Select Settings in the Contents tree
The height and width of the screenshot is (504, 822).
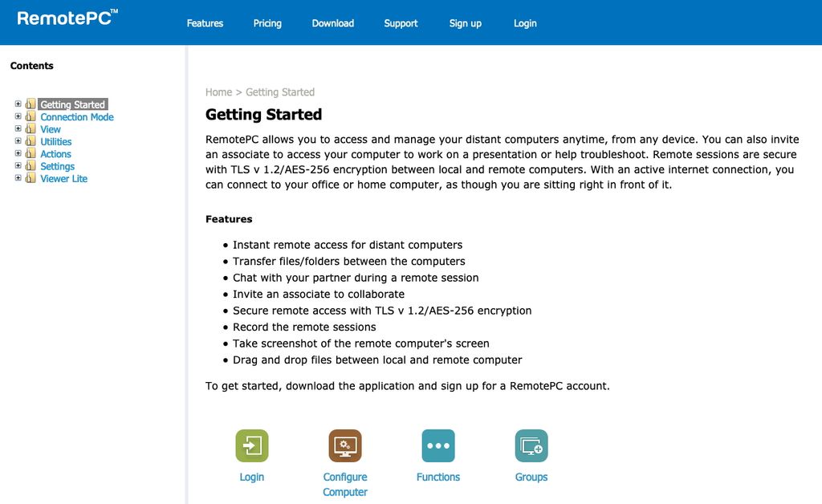tap(57, 166)
